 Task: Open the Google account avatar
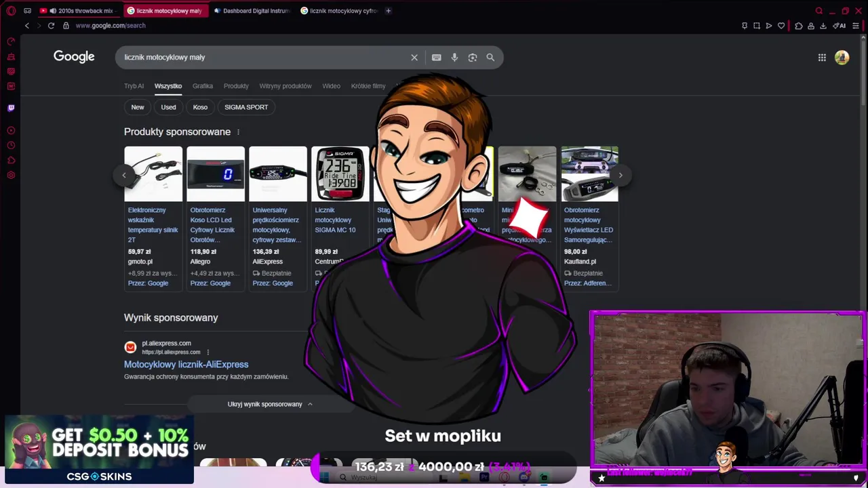pos(842,58)
